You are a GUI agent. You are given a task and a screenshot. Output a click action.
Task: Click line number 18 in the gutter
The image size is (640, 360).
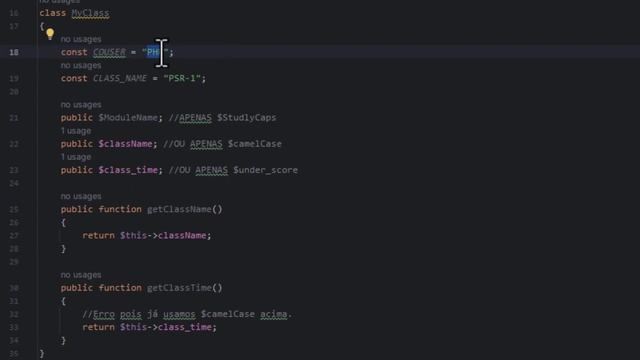[x=14, y=52]
